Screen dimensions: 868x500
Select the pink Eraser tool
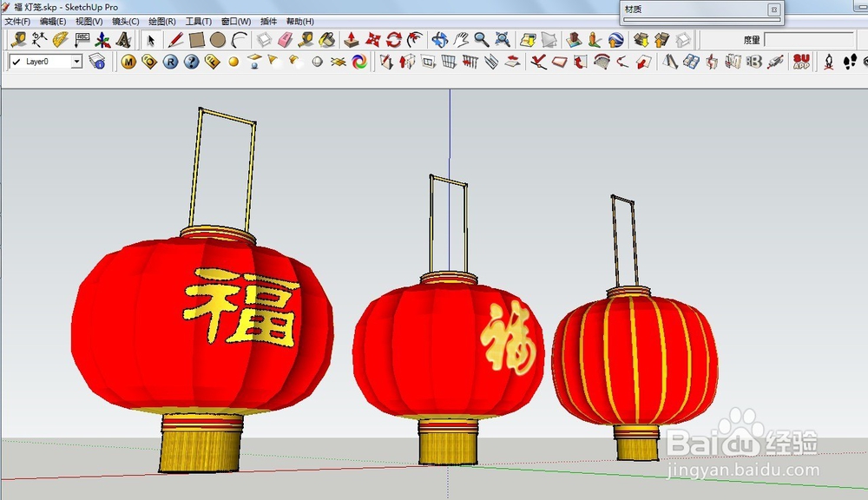(x=285, y=40)
